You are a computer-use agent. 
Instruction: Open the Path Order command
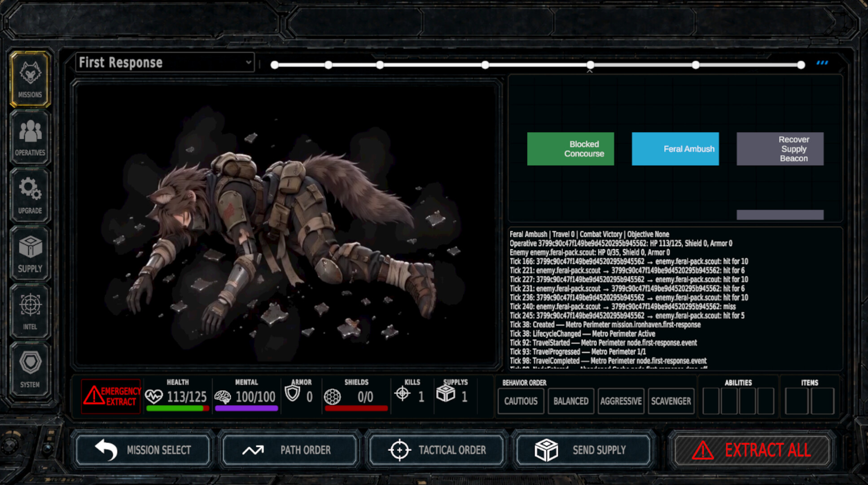click(289, 450)
